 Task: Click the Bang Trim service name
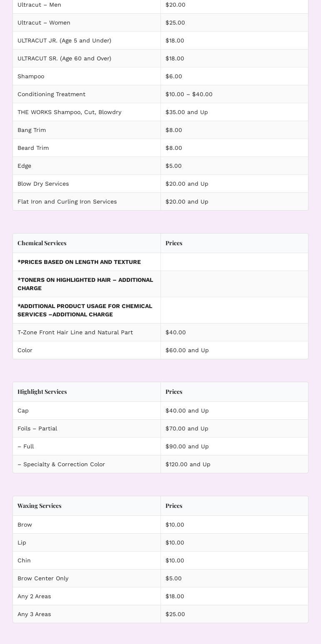(x=32, y=130)
